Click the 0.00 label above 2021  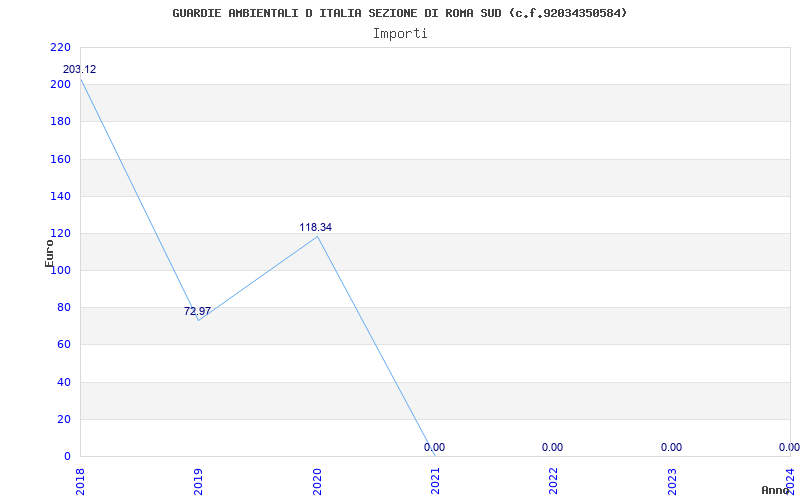pyautogui.click(x=434, y=447)
